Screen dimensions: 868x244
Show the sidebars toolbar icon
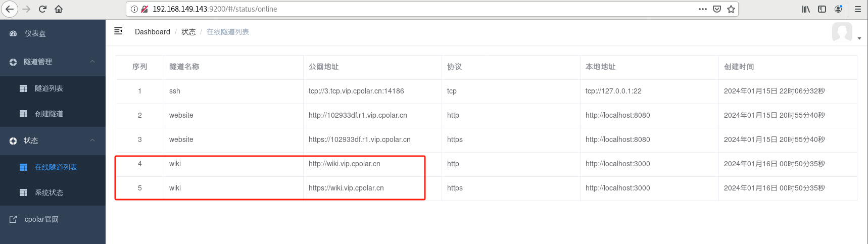click(822, 9)
